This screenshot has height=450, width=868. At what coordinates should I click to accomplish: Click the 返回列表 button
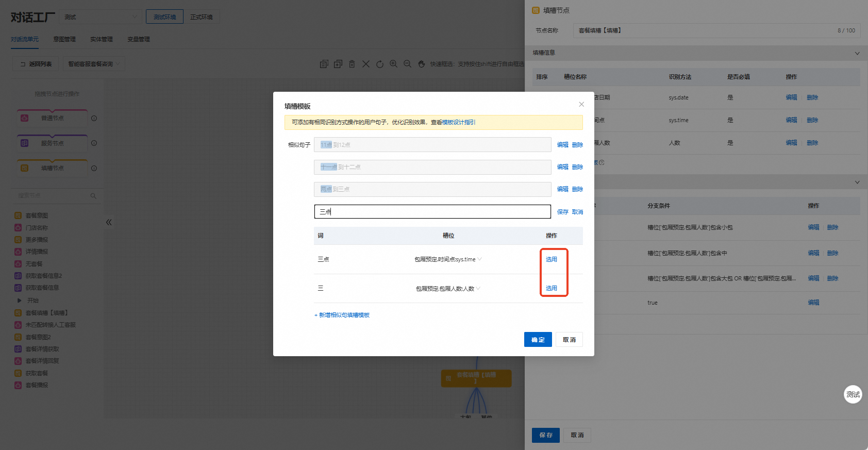[x=36, y=64]
